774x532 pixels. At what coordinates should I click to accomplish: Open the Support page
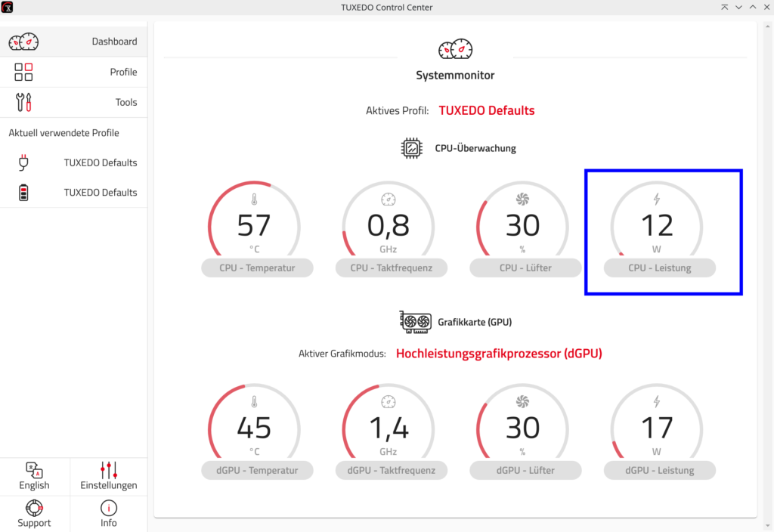[x=34, y=514]
